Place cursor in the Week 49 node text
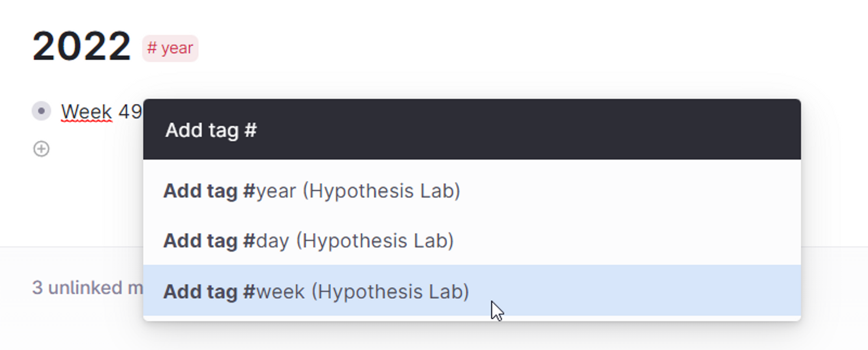The height and width of the screenshot is (350, 868). click(102, 112)
